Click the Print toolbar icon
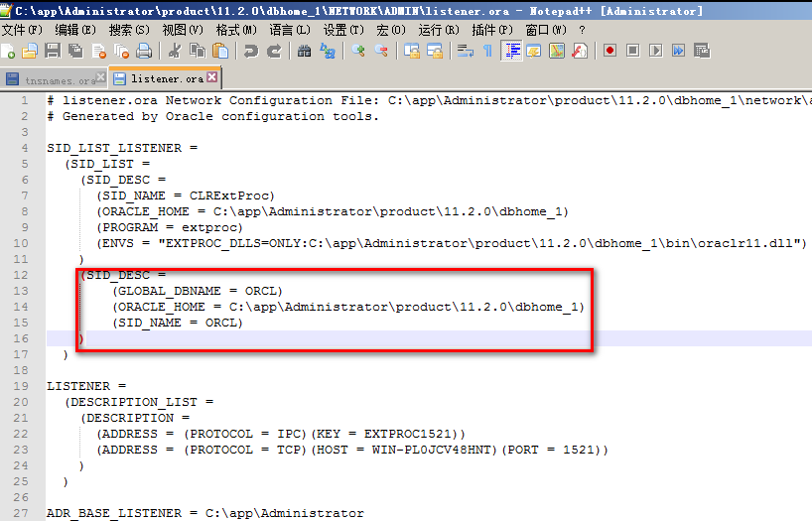 point(144,51)
